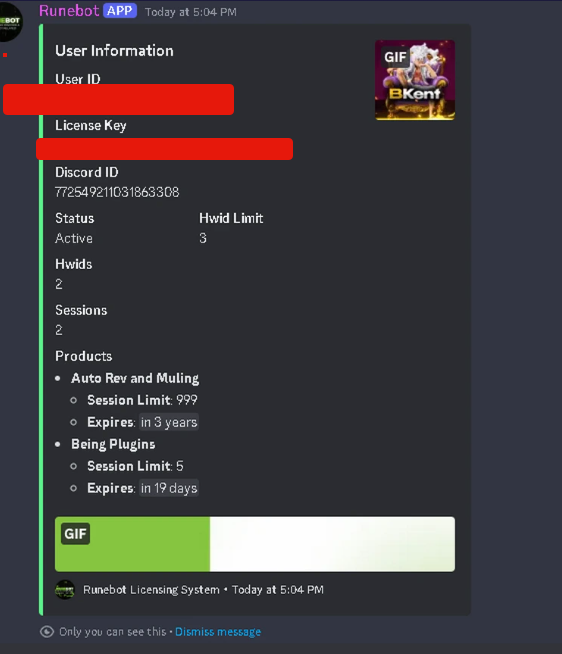Open the Runebot username profile
Screen dimensions: 562x654
coord(69,11)
